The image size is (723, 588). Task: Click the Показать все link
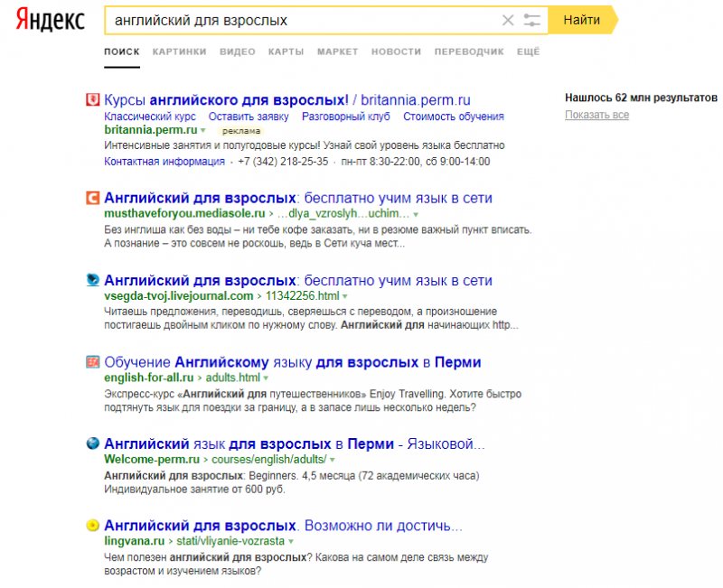point(596,115)
